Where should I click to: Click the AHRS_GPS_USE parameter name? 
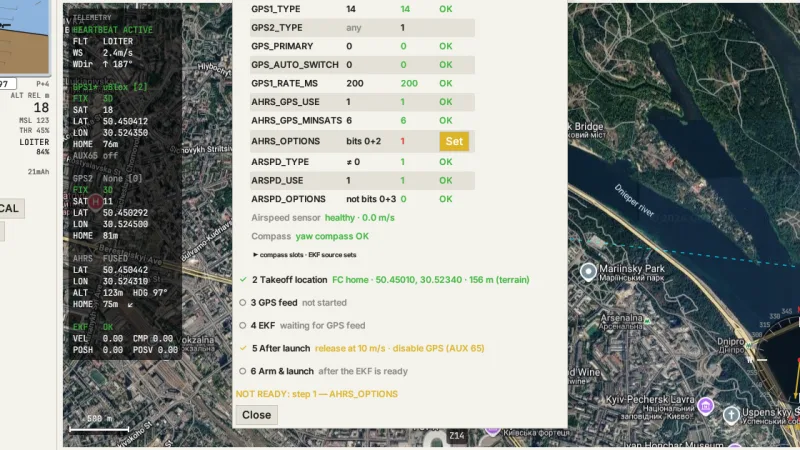click(x=285, y=102)
